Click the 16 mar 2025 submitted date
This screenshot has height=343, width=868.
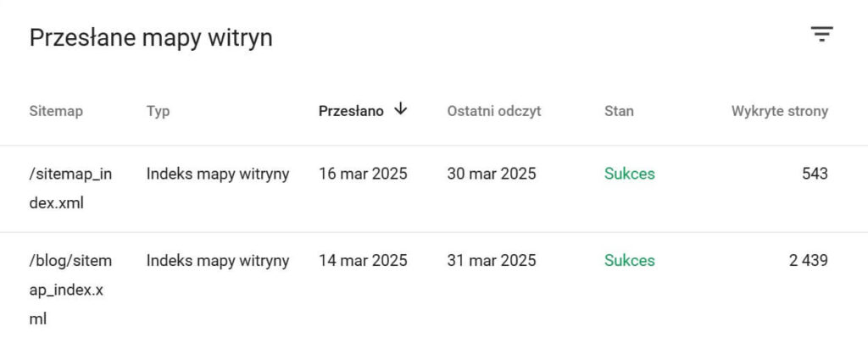(x=363, y=174)
